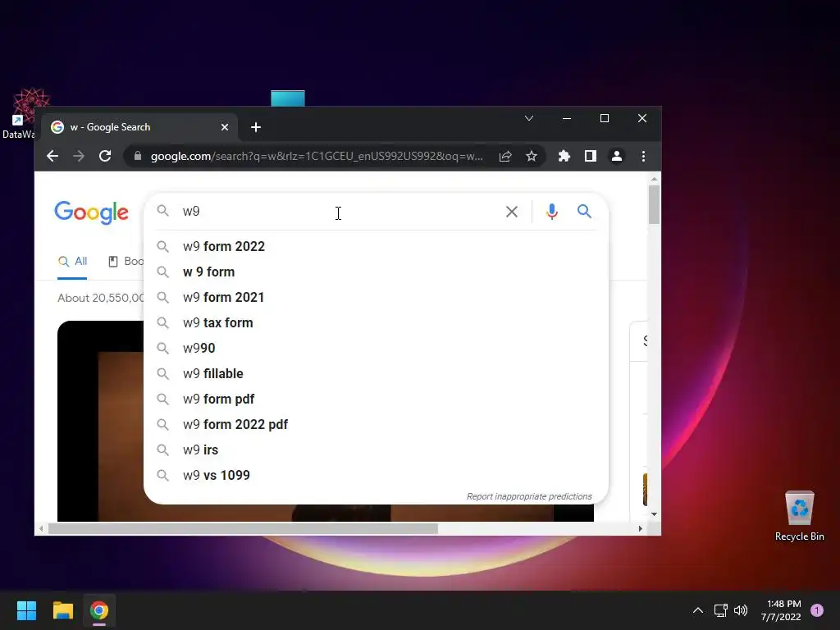View site information via the padlock icon

point(138,156)
